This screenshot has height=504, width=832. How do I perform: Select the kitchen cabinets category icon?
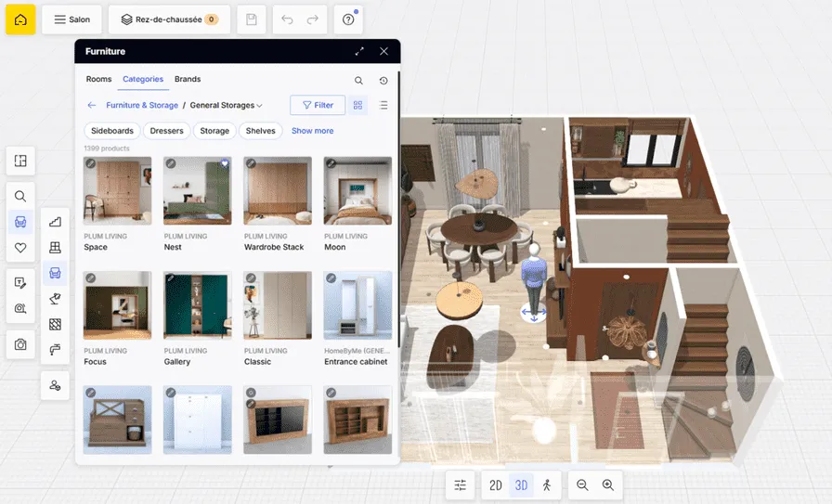pos(55,247)
